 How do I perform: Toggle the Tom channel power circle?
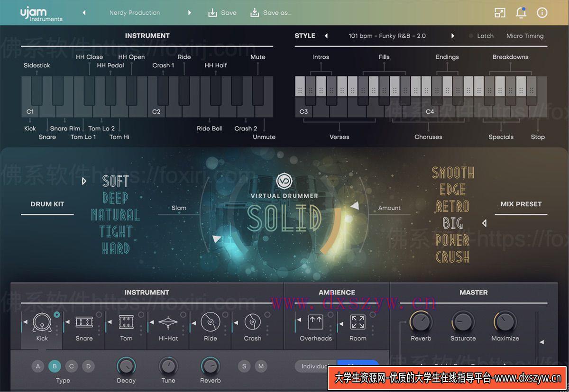[141, 315]
